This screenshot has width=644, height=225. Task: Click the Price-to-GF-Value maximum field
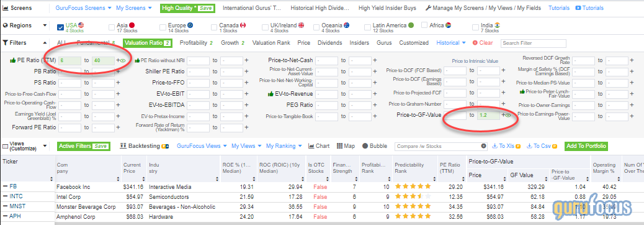pos(489,116)
